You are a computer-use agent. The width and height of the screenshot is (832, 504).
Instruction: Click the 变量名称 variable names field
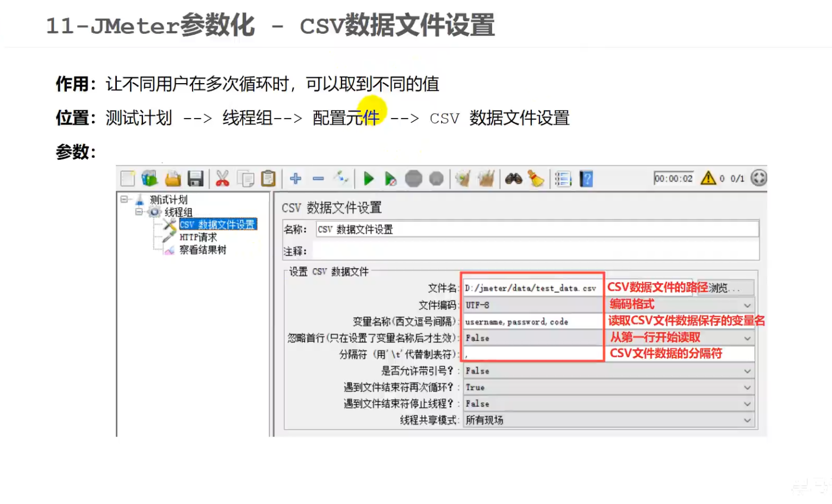tap(609, 321)
